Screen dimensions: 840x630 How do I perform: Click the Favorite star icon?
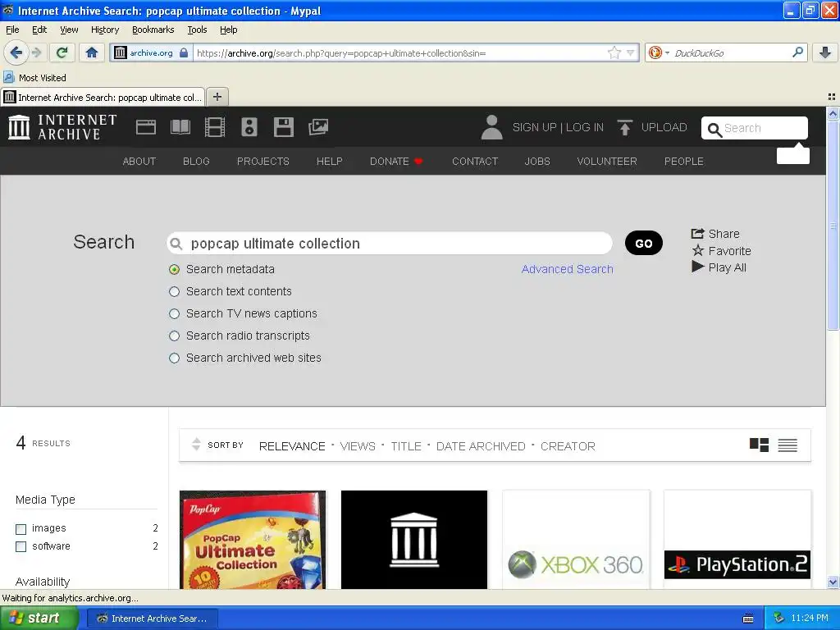tap(697, 250)
